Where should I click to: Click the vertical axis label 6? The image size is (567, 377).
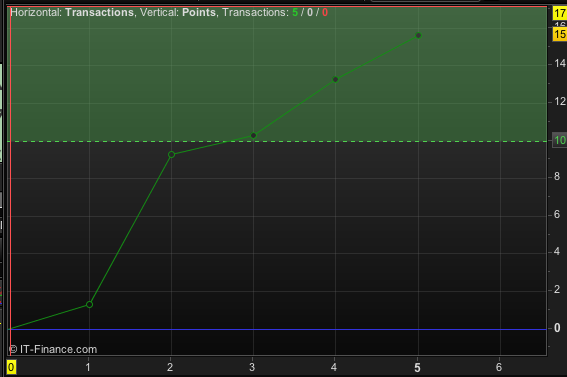[x=557, y=215]
